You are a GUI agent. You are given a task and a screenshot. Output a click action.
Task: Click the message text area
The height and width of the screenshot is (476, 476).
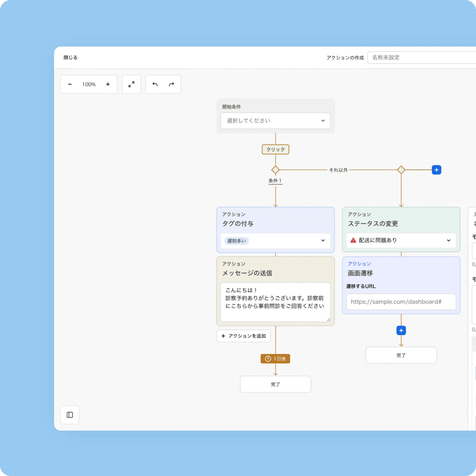point(275,302)
